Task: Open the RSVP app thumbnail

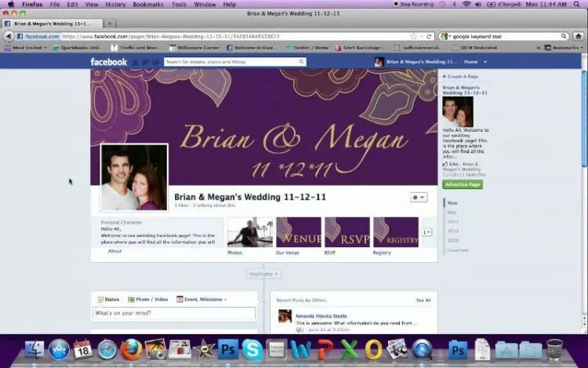Action: click(x=347, y=232)
